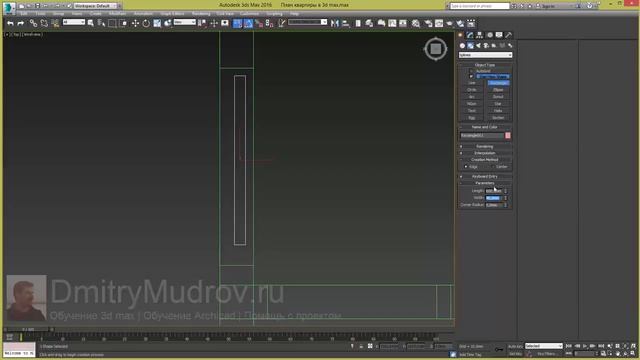Activate the Select and Move tool

(x=135, y=23)
